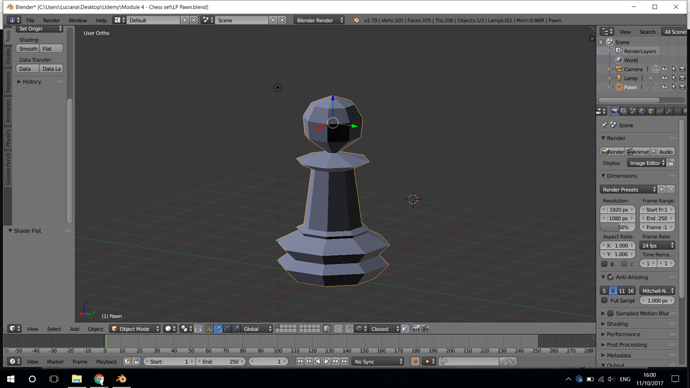Open the Render menu

51,20
